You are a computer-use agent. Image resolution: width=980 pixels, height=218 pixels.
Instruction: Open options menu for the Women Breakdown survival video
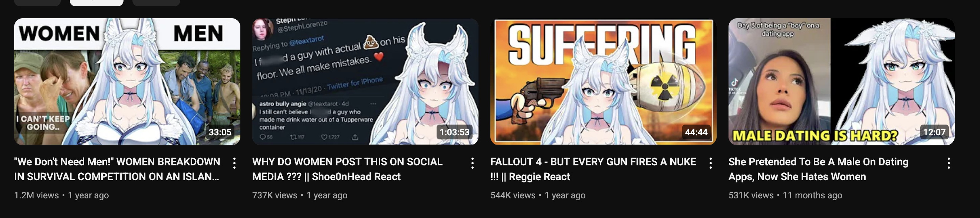click(x=234, y=163)
